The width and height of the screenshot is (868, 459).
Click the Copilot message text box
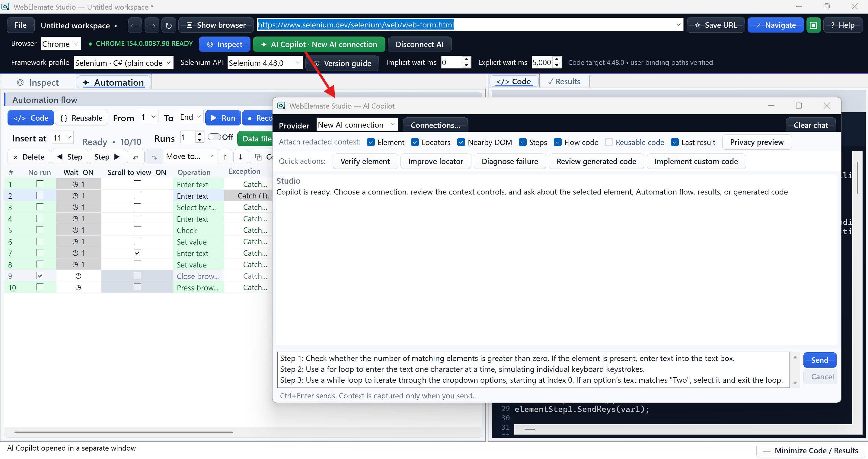533,369
